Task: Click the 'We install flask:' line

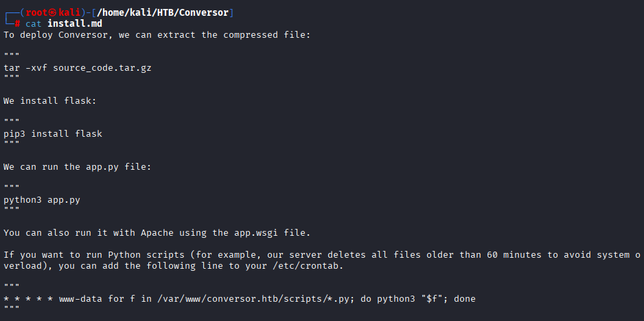Action: 50,100
